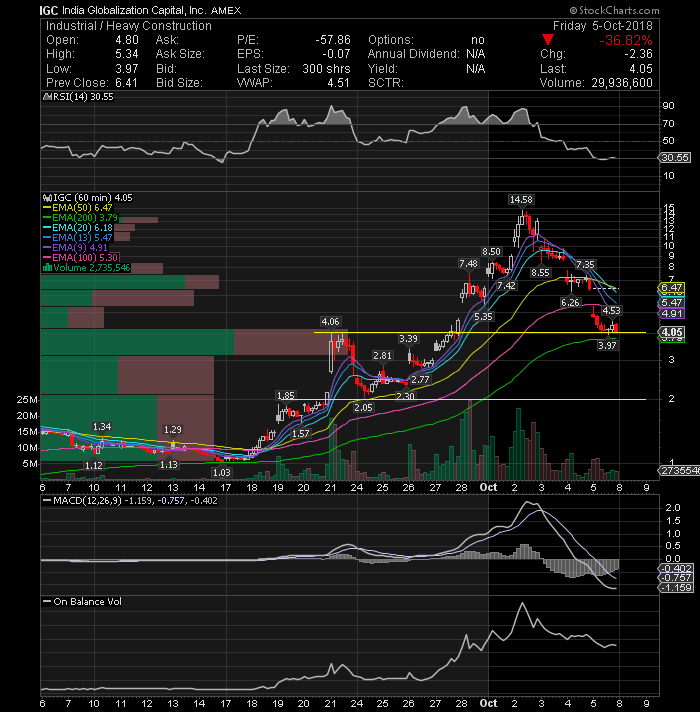Click the EMA(50) 6.47 legend entry
The height and width of the screenshot is (712, 700).
pos(78,208)
